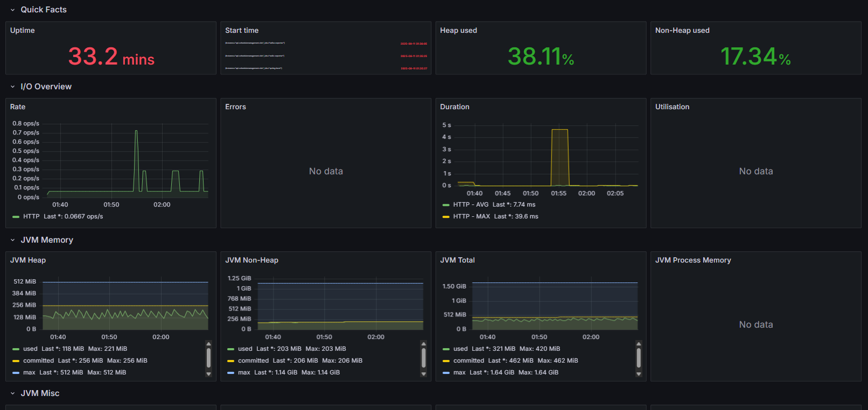Click the Utilisation panel title

point(672,107)
